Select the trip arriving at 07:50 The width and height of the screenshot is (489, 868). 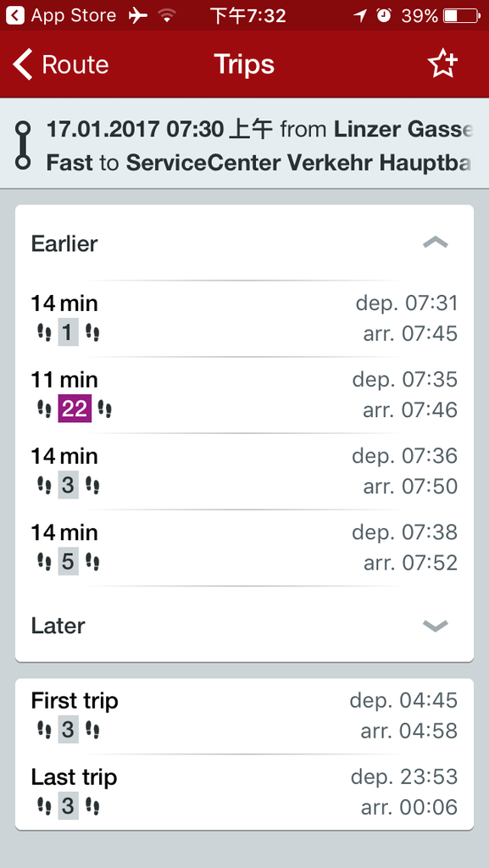[x=244, y=471]
